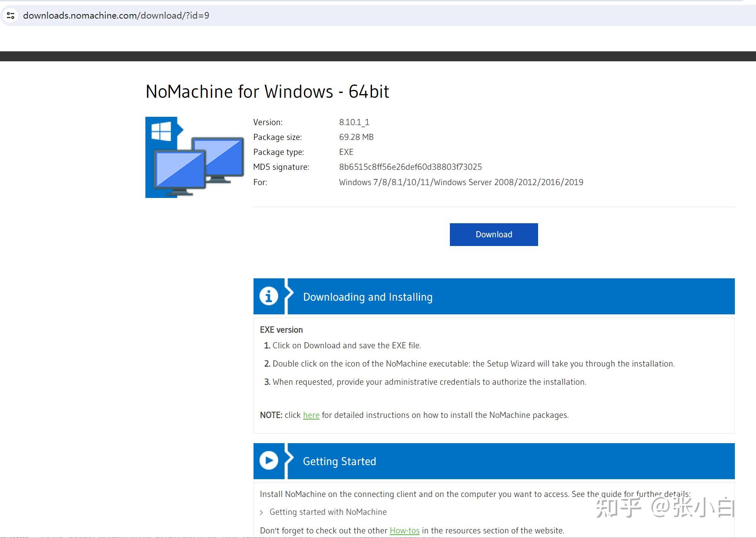756x538 pixels.
Task: Click the supported Windows versions text
Action: pos(461,182)
